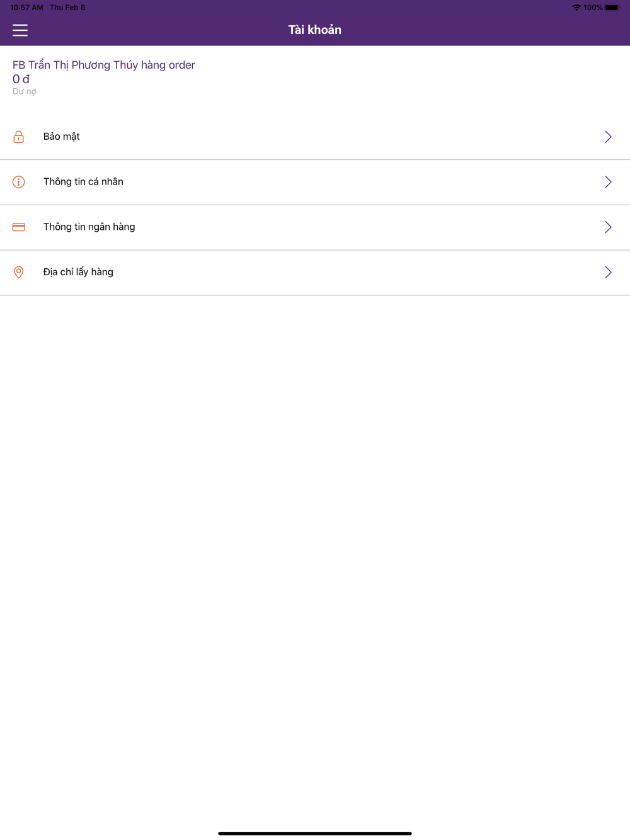Expand the Địa chỉ lấy hàng chevron
Image resolution: width=630 pixels, height=840 pixels.
point(608,272)
